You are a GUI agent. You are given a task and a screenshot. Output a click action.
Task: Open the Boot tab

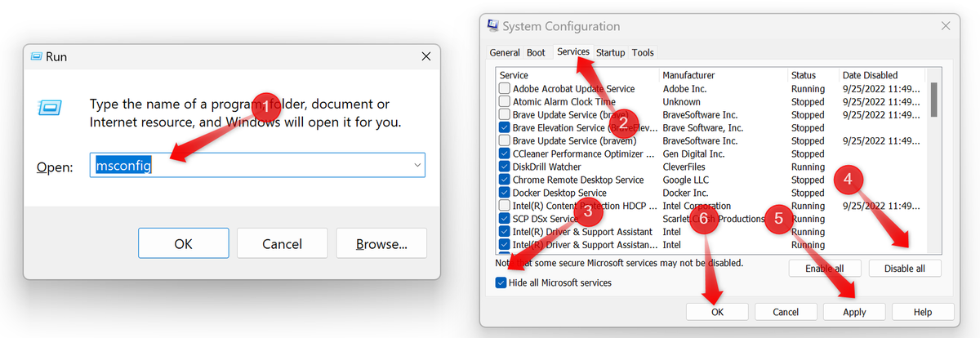coord(536,53)
